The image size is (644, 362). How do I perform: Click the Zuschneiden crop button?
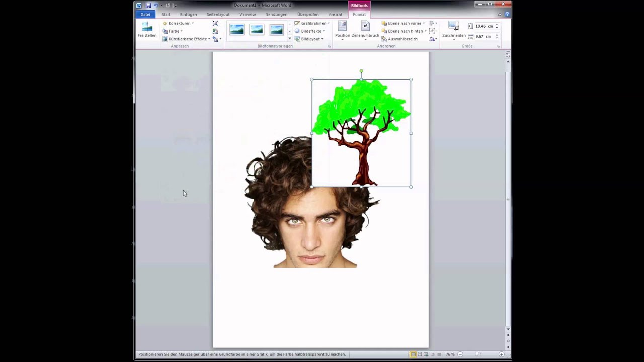(x=454, y=30)
